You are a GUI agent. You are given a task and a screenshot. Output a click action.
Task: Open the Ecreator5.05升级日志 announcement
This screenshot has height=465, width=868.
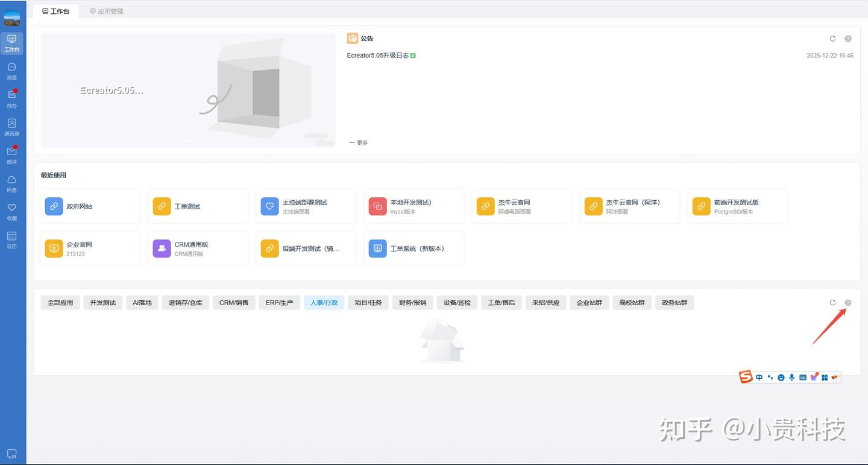(378, 55)
